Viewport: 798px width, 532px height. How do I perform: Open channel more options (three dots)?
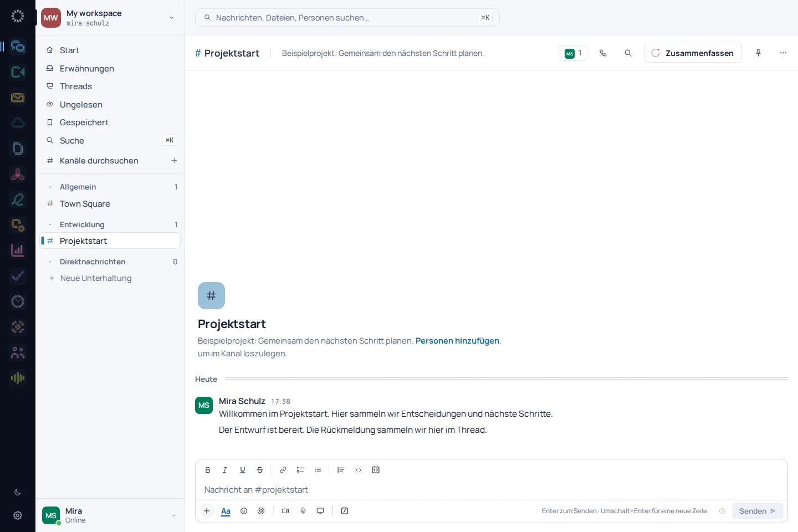coord(783,53)
